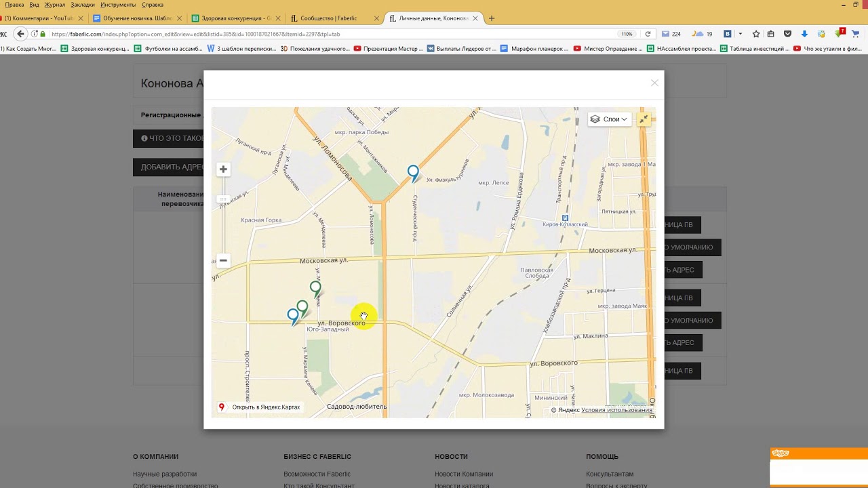Screen dimensions: 868x488
Task: Open map in Яндекс.Карты link
Action: pos(260,407)
